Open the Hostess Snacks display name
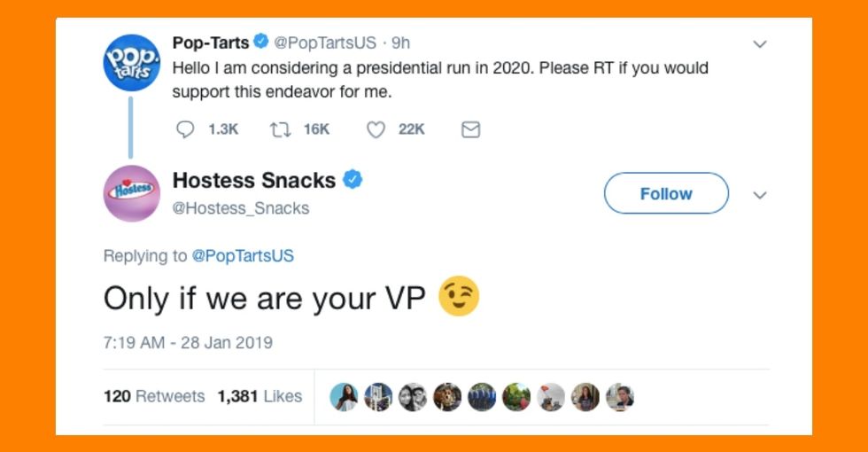 tap(253, 181)
